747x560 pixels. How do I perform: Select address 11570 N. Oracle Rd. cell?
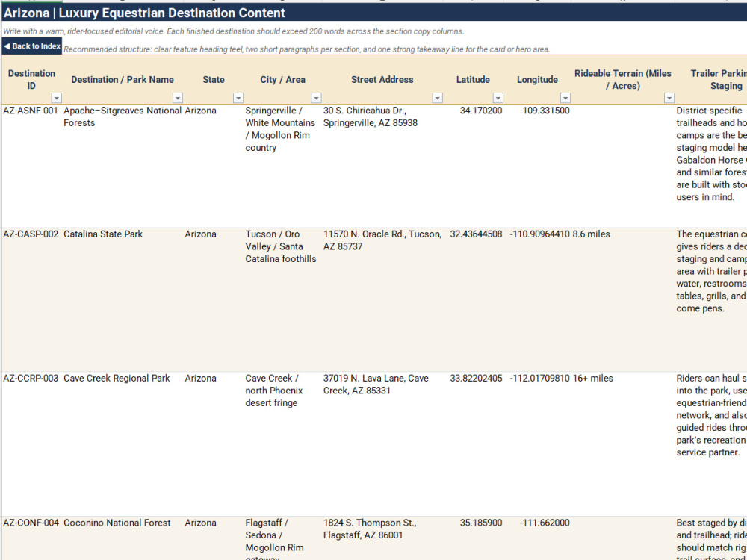click(382, 299)
